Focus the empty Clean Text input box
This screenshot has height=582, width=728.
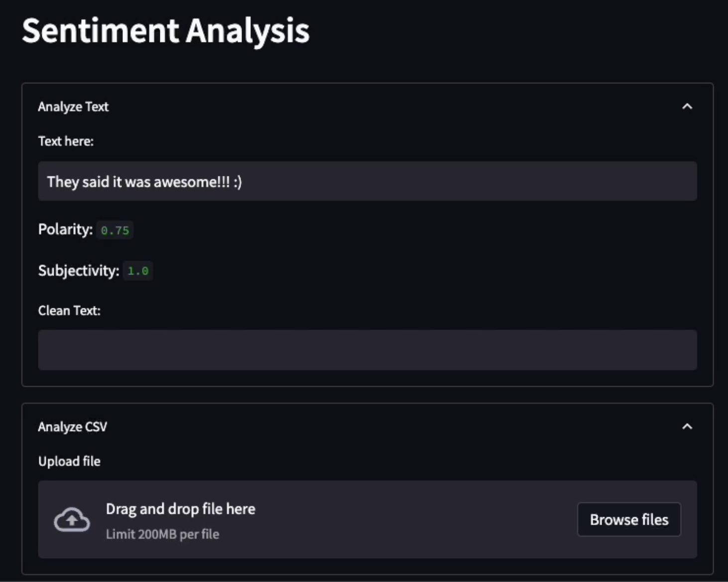pos(367,350)
